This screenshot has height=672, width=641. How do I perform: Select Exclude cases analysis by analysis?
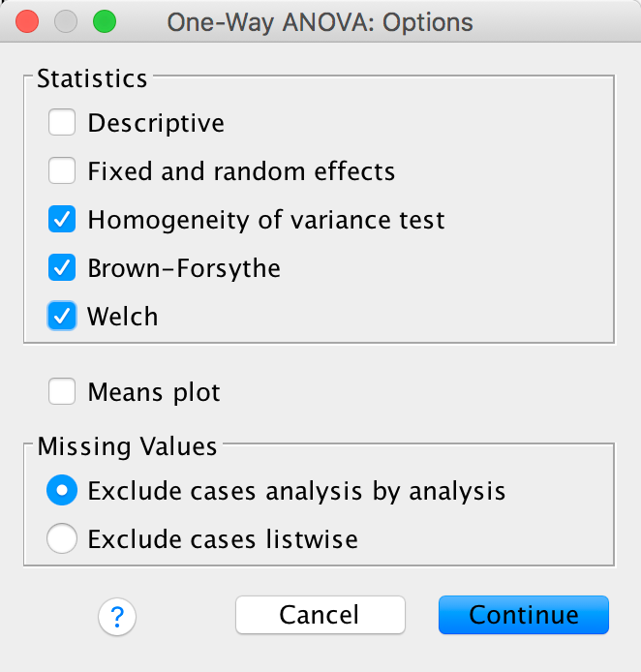pos(63,491)
